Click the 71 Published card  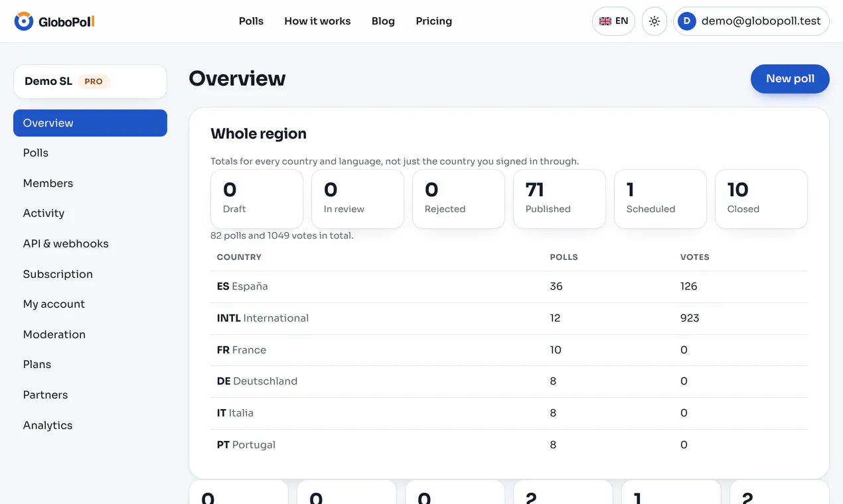(560, 199)
